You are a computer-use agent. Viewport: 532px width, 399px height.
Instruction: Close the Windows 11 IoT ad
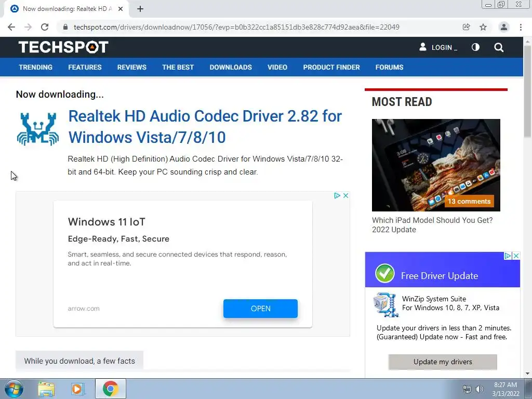tap(345, 196)
